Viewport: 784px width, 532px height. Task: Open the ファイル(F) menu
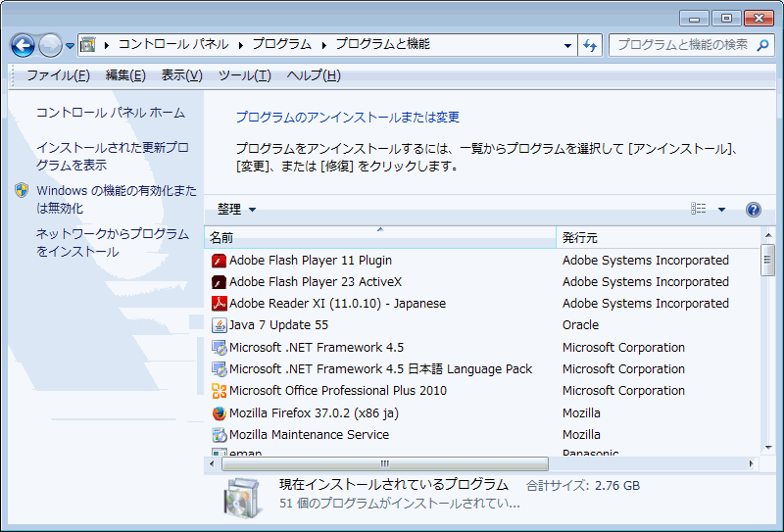(x=58, y=75)
